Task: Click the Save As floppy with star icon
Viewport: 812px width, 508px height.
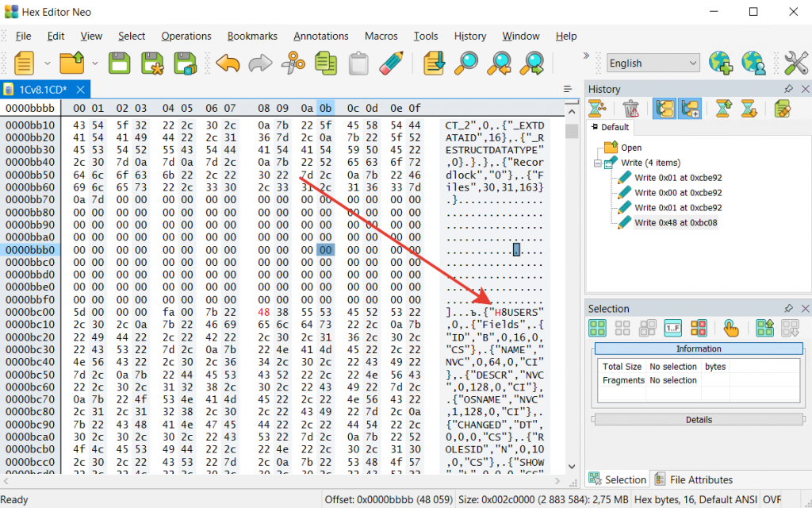Action: (152, 63)
